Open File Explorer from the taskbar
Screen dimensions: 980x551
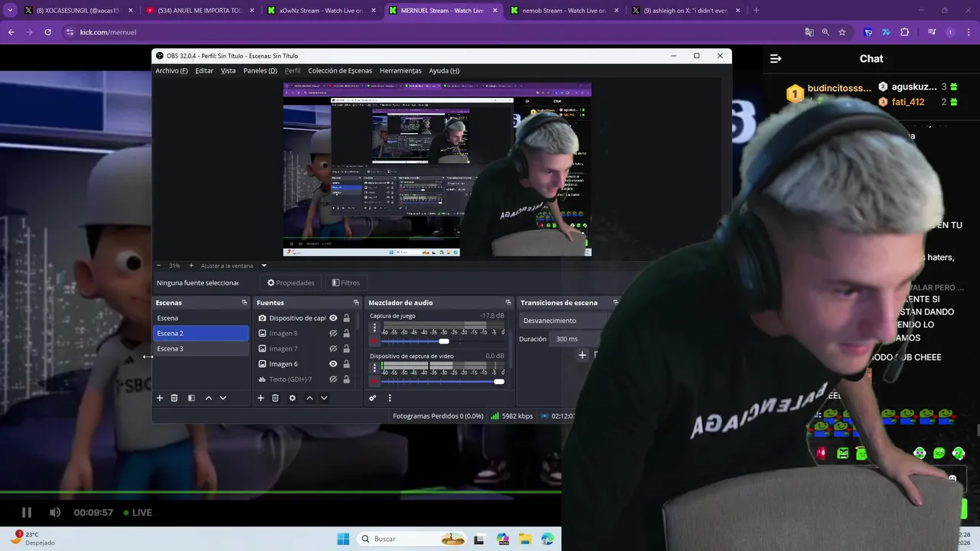[x=525, y=539]
